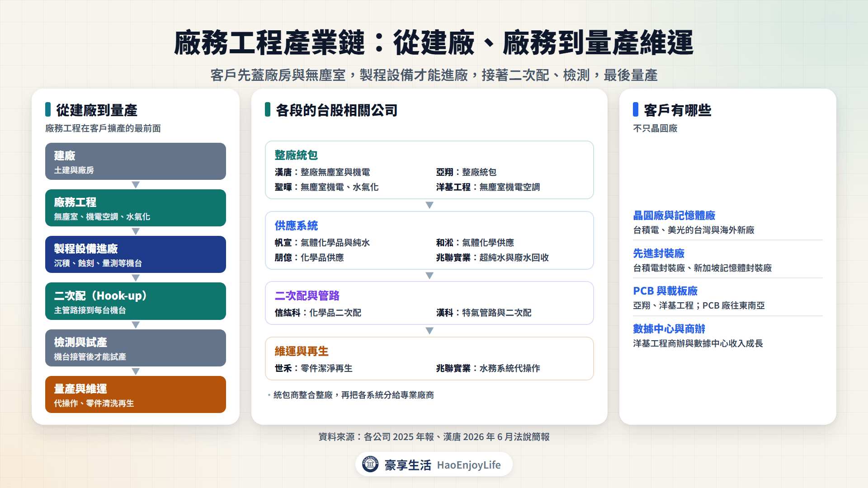Click 世禾：零件潔淨再生 entry

tap(313, 368)
